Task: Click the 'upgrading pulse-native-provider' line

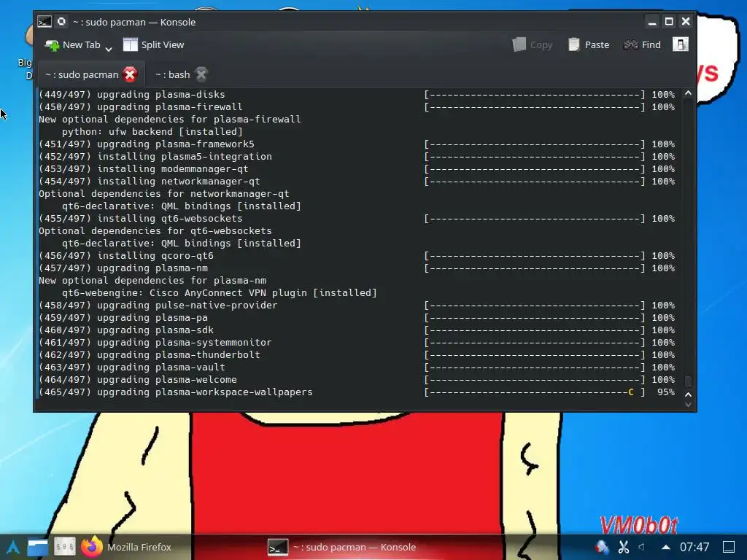Action: [x=158, y=306]
